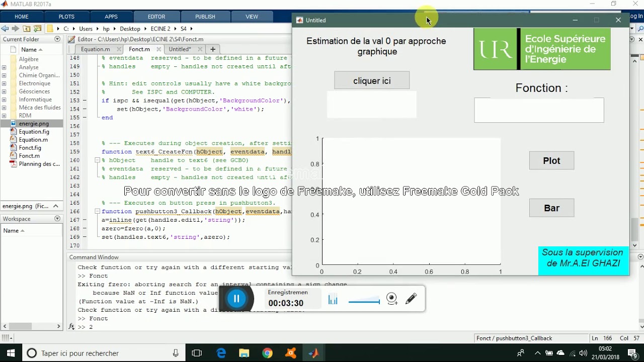Open the fx function browser icon

click(x=72, y=327)
